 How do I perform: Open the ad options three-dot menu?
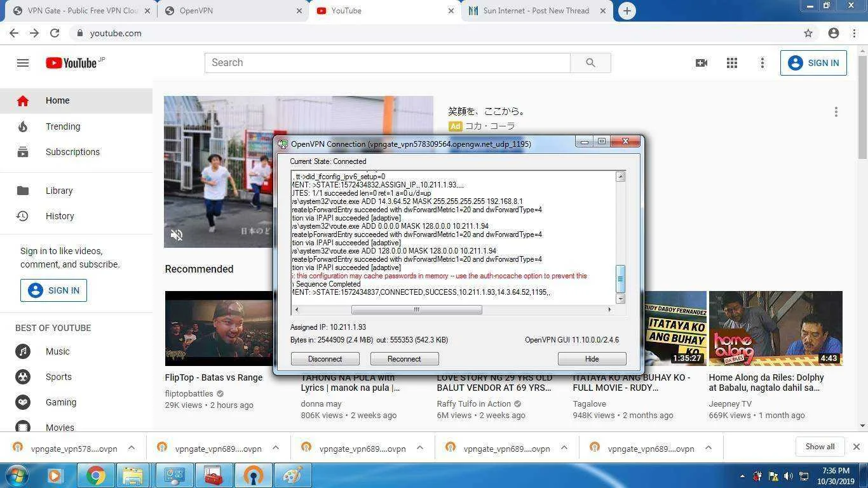pos(836,112)
